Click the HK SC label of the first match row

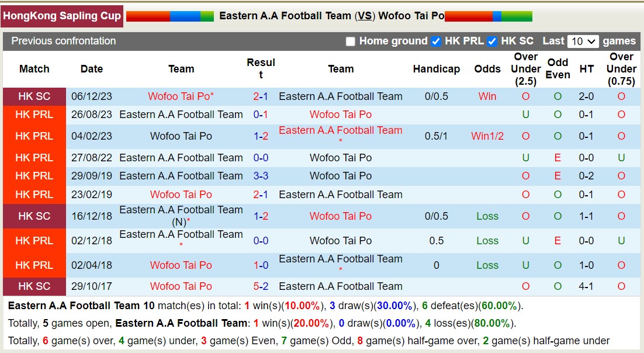pyautogui.click(x=34, y=96)
